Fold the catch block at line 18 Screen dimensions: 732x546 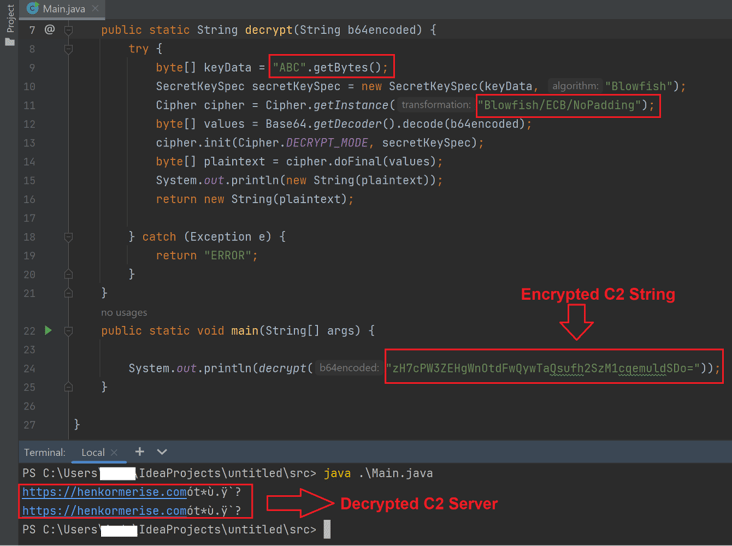tap(68, 237)
